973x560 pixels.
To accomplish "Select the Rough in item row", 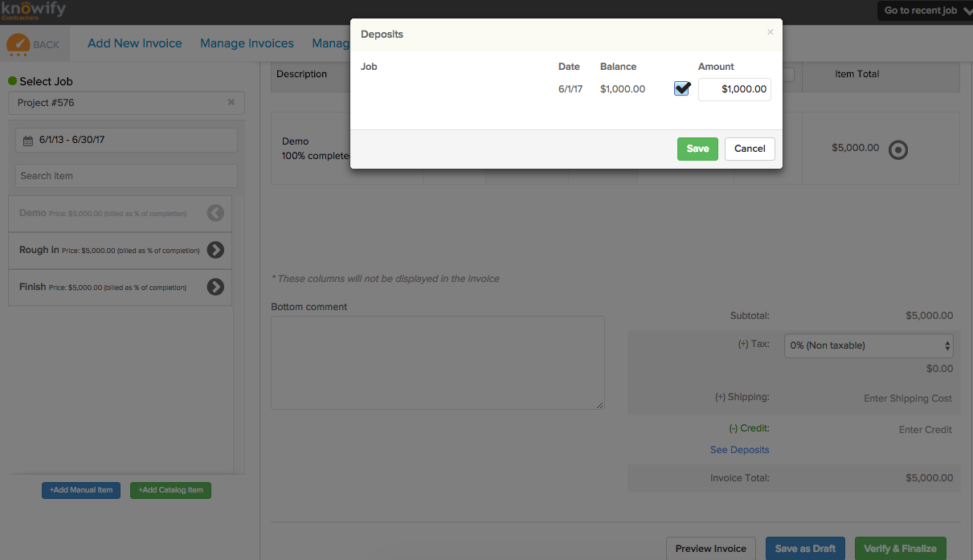I will (120, 250).
